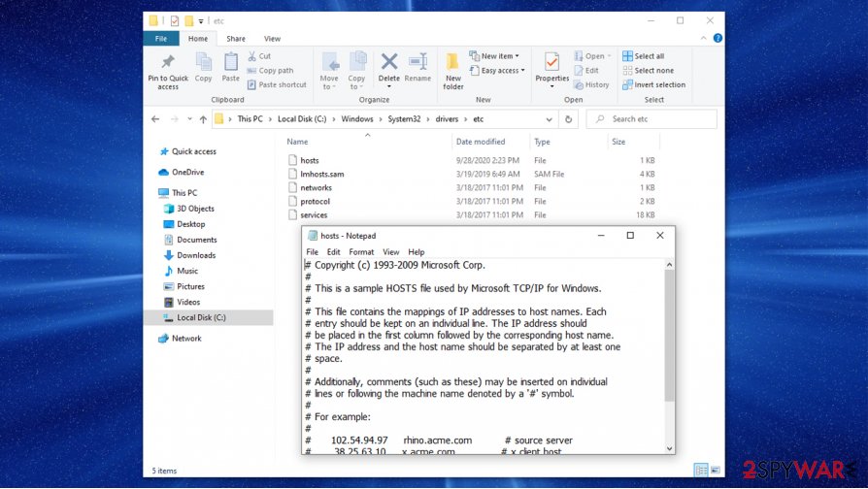Image resolution: width=868 pixels, height=489 pixels.
Task: Click Paste shortcut in Clipboard group
Action: click(x=277, y=84)
